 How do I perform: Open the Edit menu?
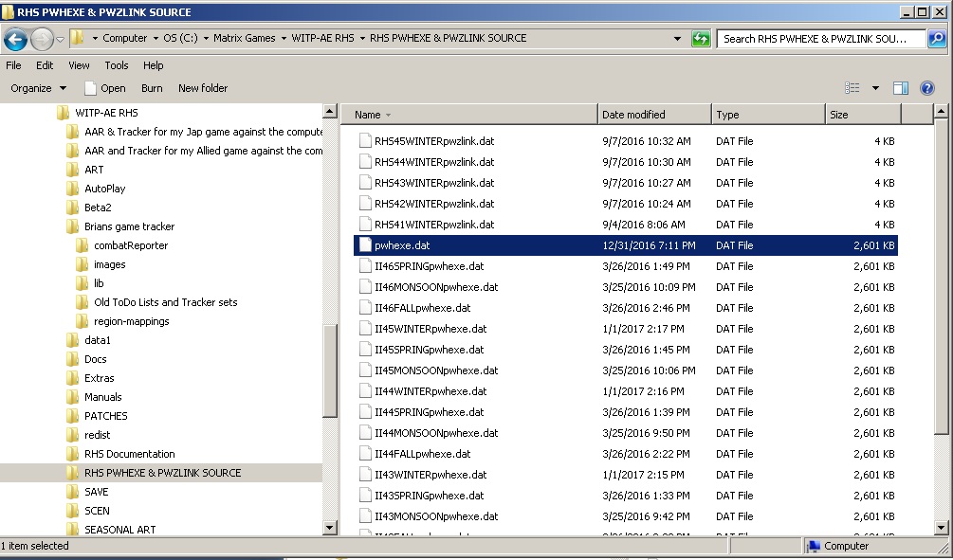(x=45, y=65)
